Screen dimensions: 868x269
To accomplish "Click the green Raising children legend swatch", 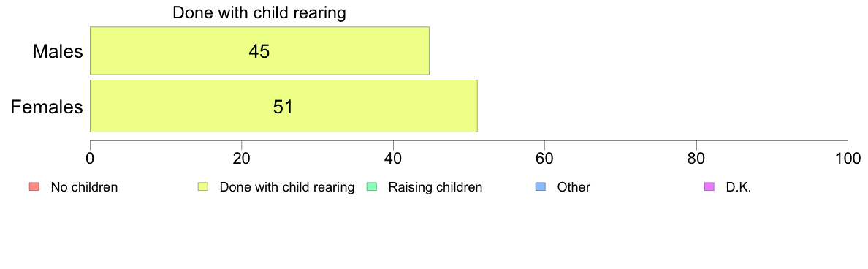I will 371,187.
